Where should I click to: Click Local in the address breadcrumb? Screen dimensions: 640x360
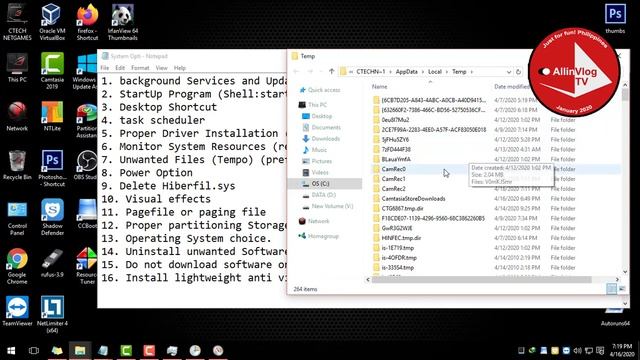pos(435,71)
